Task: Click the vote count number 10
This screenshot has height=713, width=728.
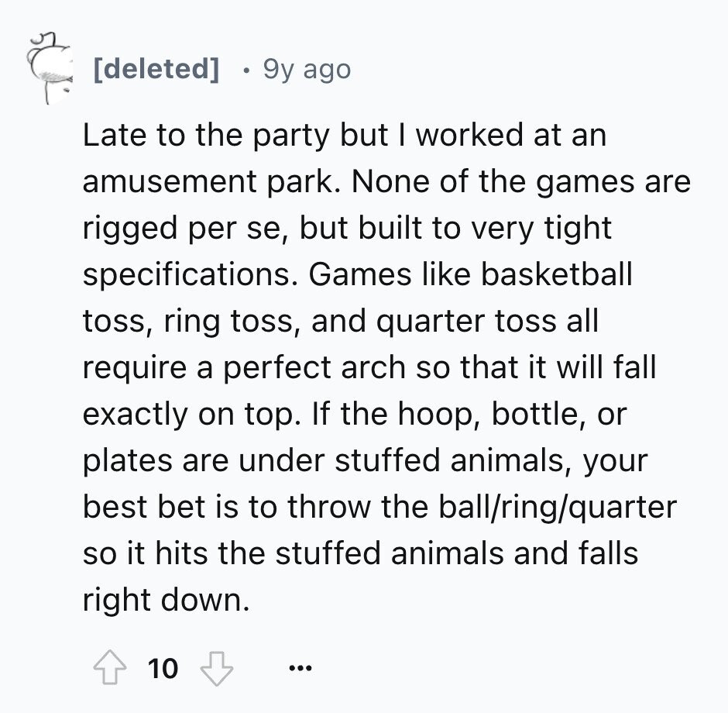Action: pyautogui.click(x=163, y=667)
